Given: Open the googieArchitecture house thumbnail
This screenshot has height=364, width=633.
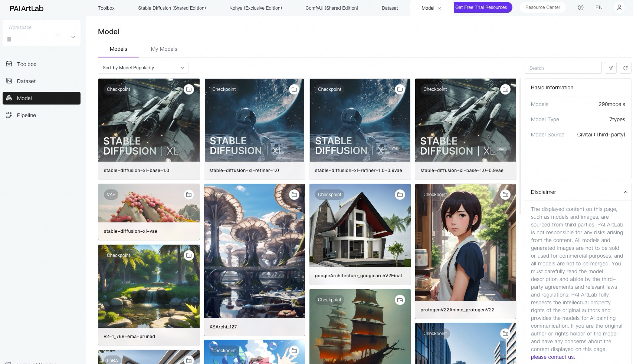Looking at the screenshot, I should [360, 225].
